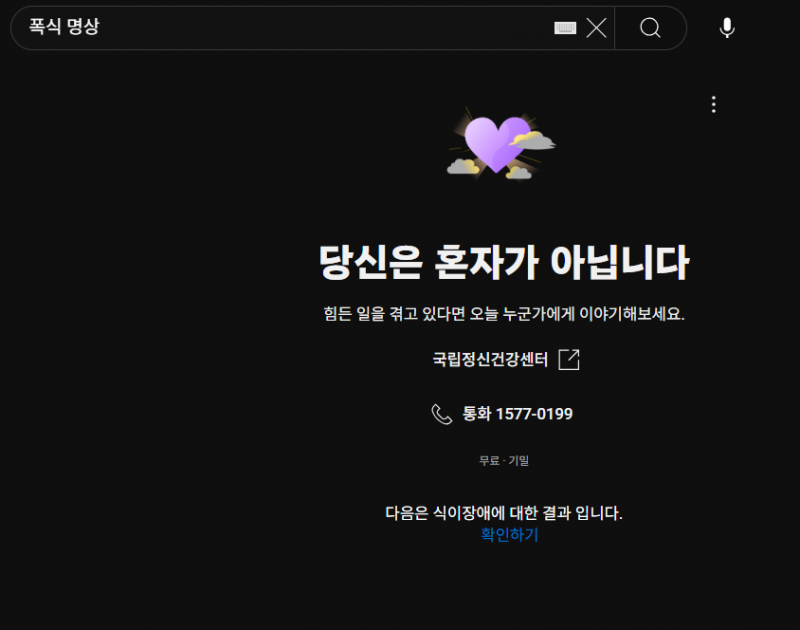
Task: Click the search magnifier button
Action: coord(651,28)
